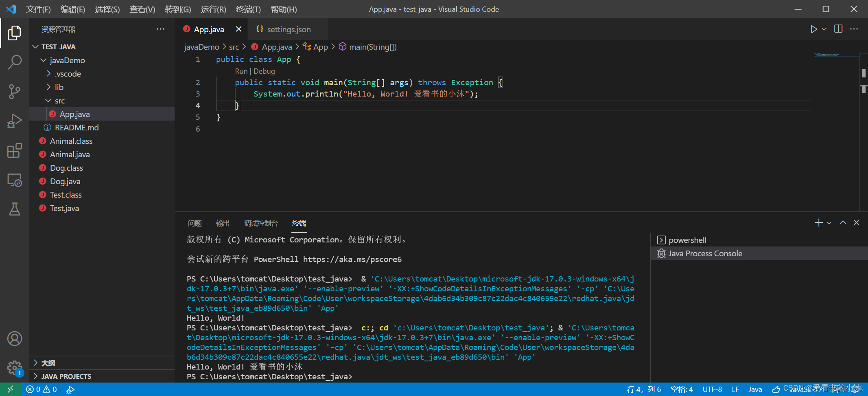Switch to the settings.json editor tab
868x396 pixels.
tap(288, 29)
